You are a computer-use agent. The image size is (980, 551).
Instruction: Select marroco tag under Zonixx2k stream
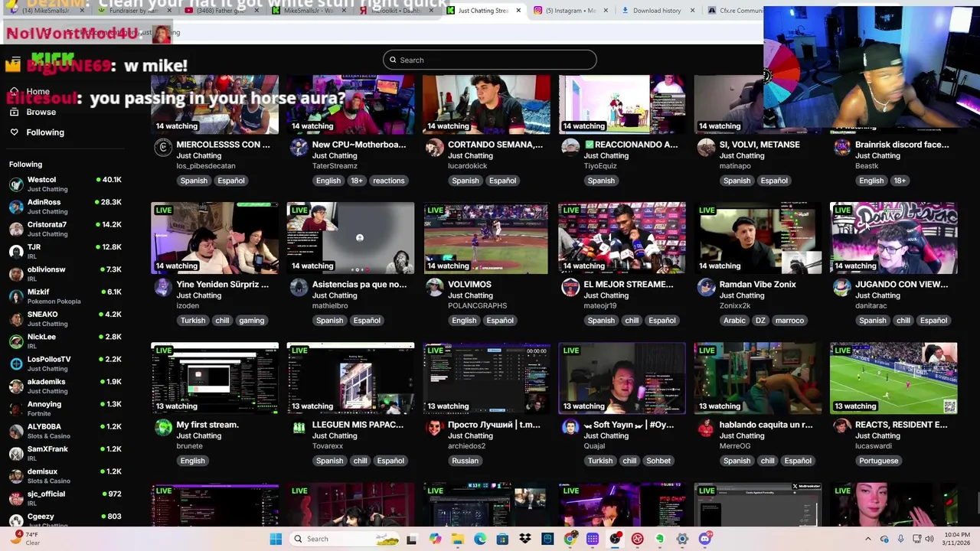[x=789, y=321]
